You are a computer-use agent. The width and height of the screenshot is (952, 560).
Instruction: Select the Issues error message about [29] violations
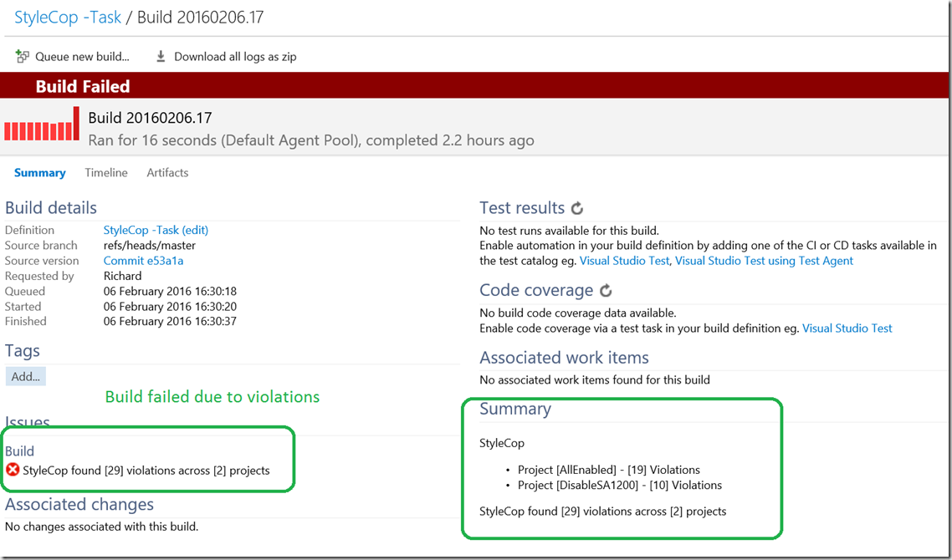click(x=146, y=471)
